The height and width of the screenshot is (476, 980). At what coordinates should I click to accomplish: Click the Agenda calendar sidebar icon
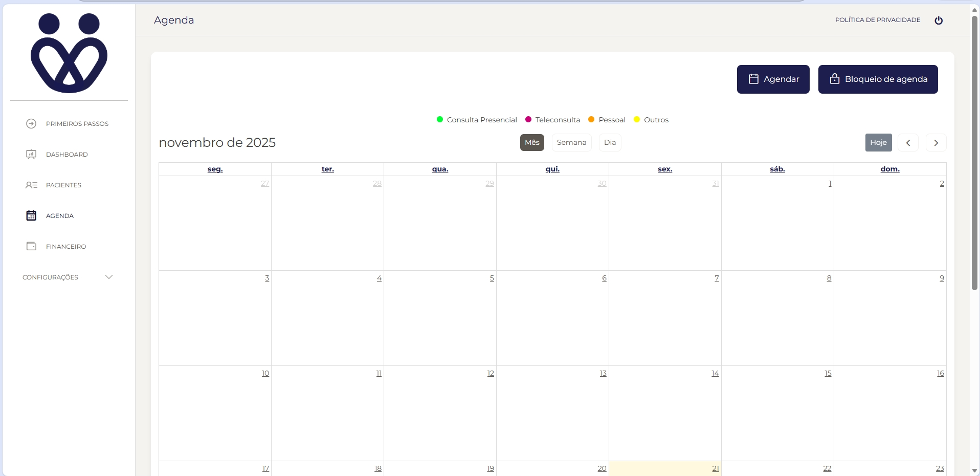click(31, 216)
